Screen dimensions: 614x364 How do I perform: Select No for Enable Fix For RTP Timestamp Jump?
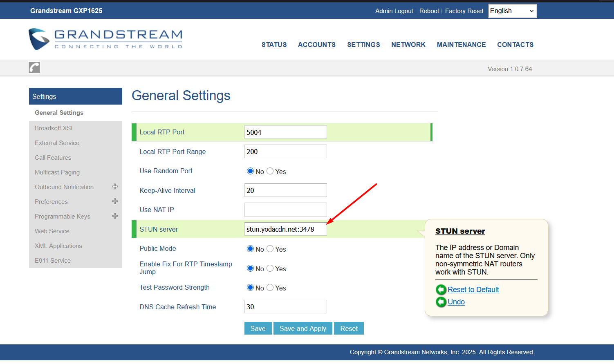click(250, 268)
